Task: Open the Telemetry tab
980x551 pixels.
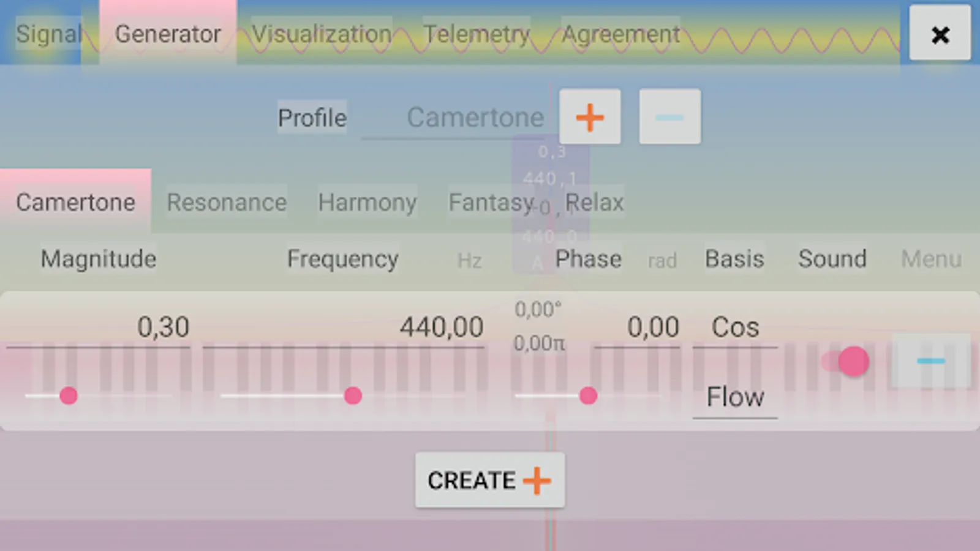Action: coord(477,34)
